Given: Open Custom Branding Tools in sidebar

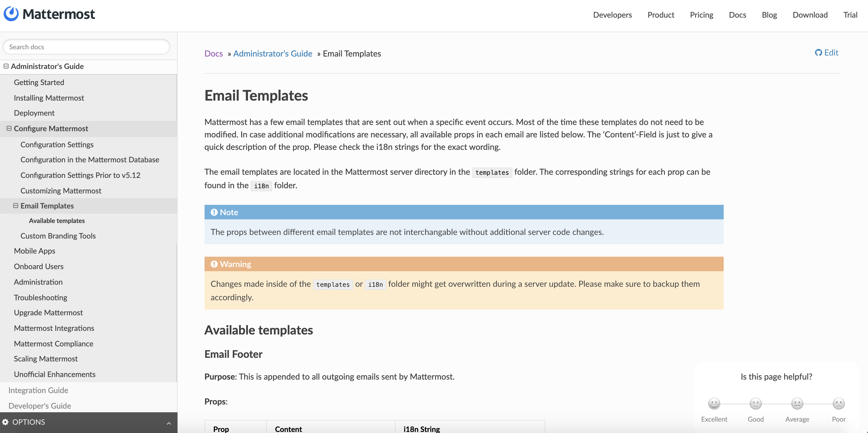Looking at the screenshot, I should (x=58, y=236).
